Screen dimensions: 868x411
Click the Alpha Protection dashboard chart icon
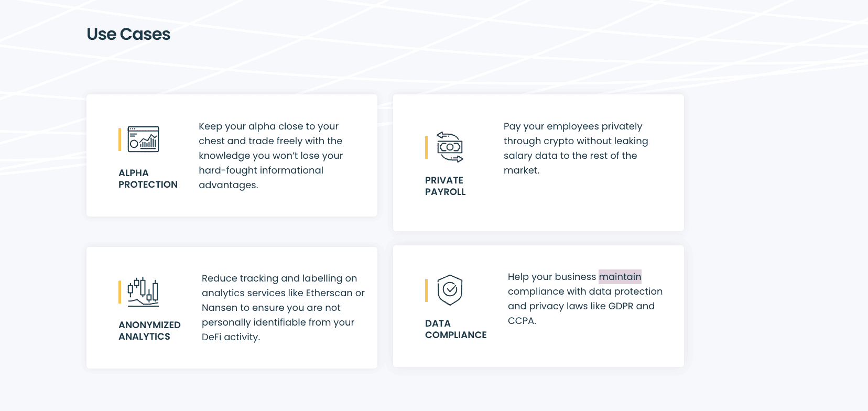pyautogui.click(x=143, y=139)
